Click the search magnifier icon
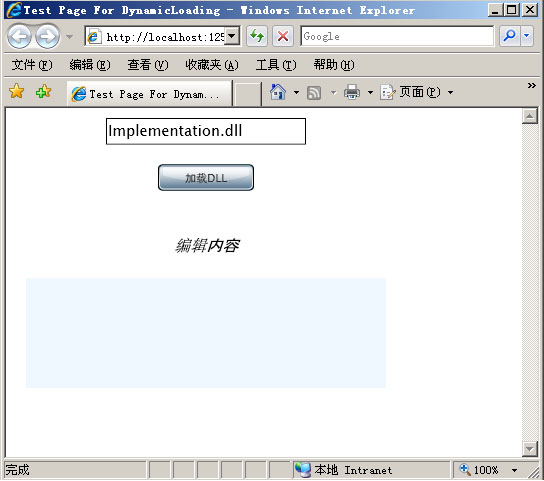The height and width of the screenshot is (481, 544). click(x=510, y=36)
